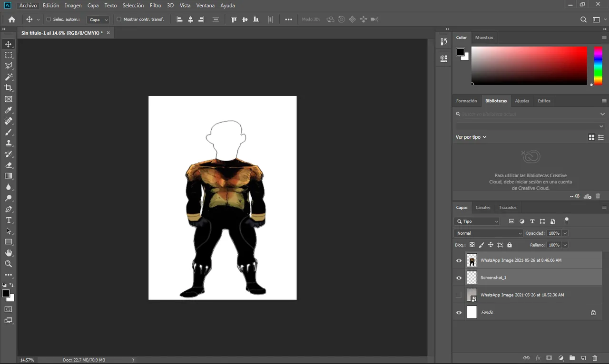Select the Rectangular Marquee tool

point(9,55)
